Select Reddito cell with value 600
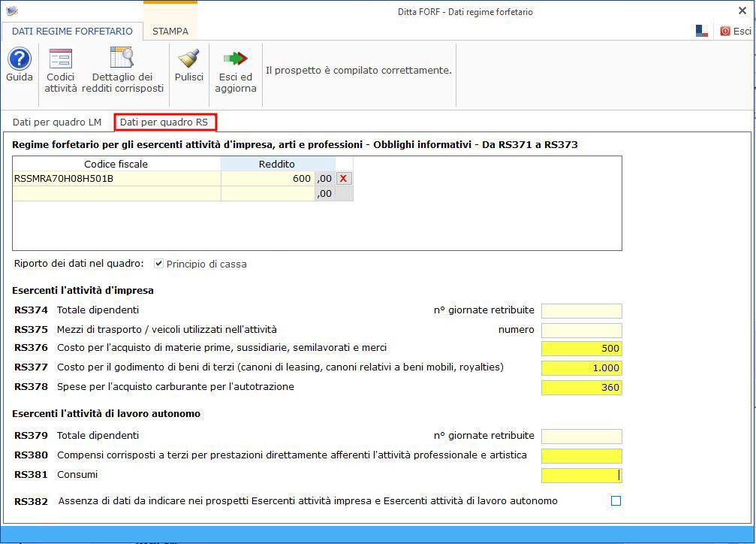This screenshot has height=544, width=756. [x=267, y=178]
